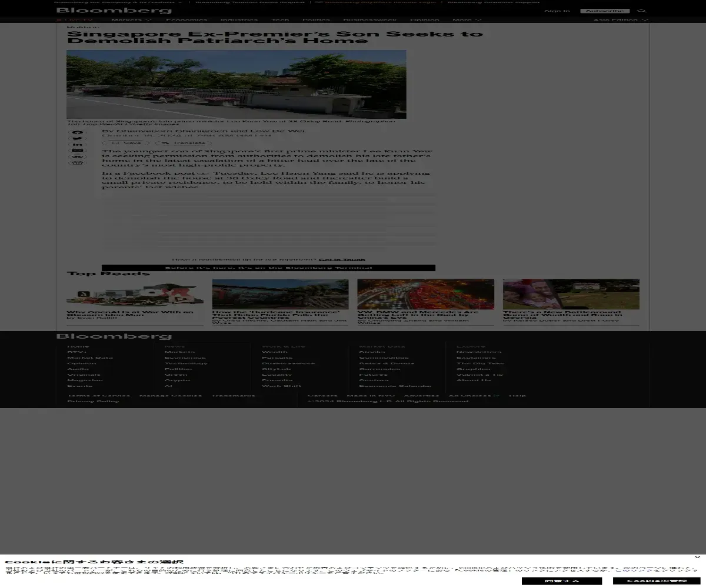Click the Translate button
Viewport: 706px width, 588px height.
click(x=183, y=143)
